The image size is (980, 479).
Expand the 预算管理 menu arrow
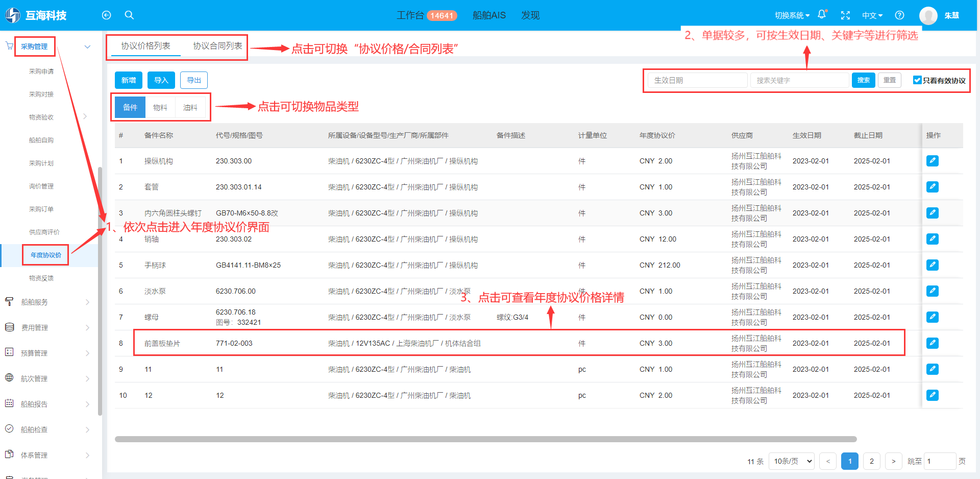87,353
